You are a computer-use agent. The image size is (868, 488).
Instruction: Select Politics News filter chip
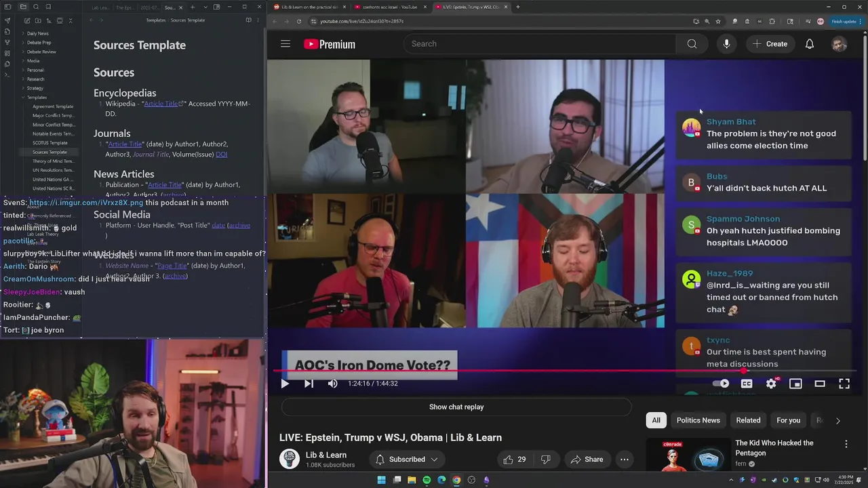pyautogui.click(x=698, y=420)
